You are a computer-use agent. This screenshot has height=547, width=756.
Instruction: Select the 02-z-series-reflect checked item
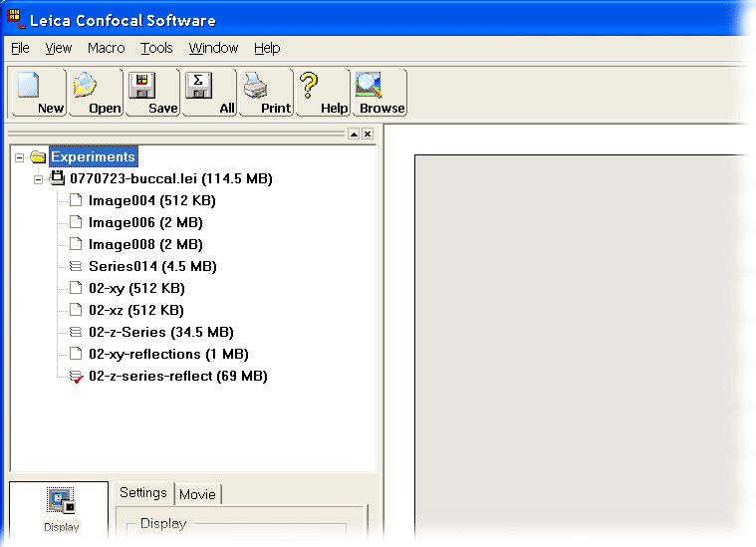click(177, 377)
